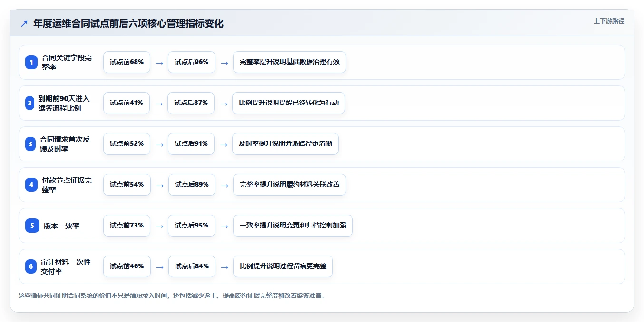
Task: Click the 合同请求首次反馈及时率 label
Action: tap(65, 144)
